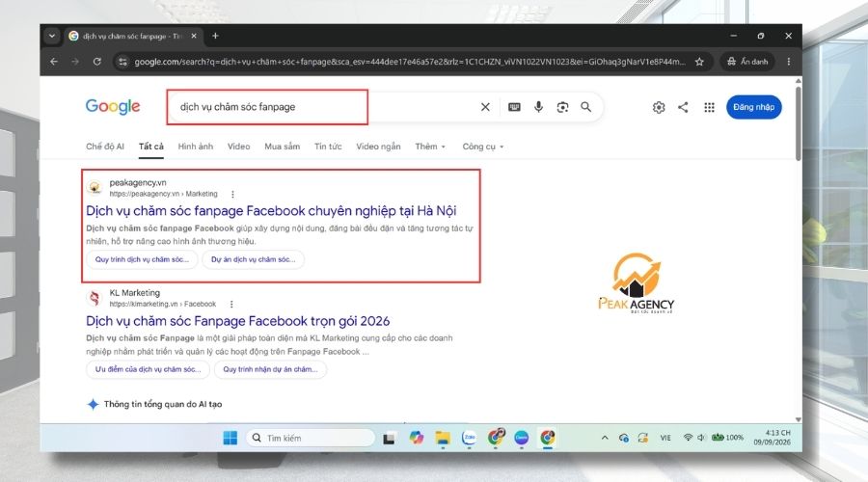View site information icon in address bar
Image resolution: width=868 pixels, height=482 pixels.
[122, 62]
